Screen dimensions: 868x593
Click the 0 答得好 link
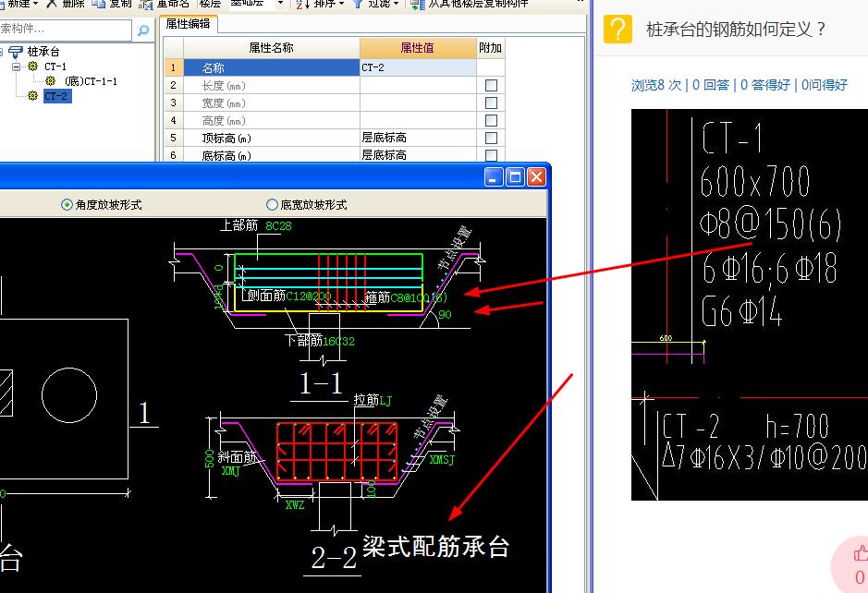click(x=765, y=85)
